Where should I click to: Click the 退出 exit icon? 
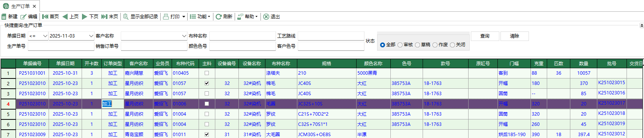pos(266,17)
